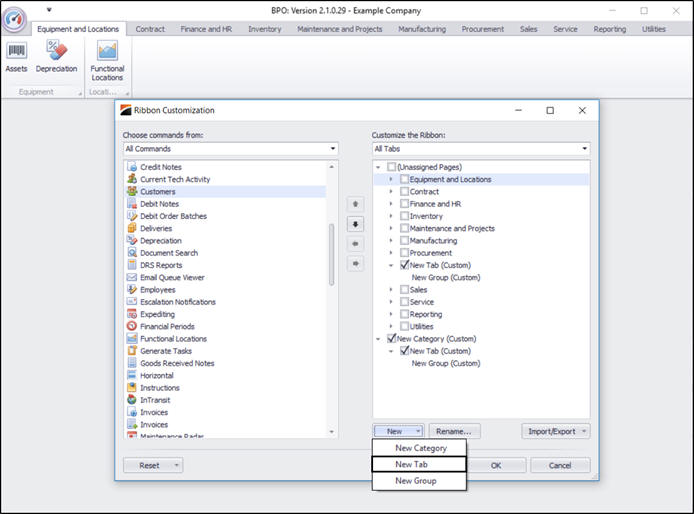This screenshot has width=694, height=514.
Task: Open the All Tabs dropdown
Action: [585, 149]
